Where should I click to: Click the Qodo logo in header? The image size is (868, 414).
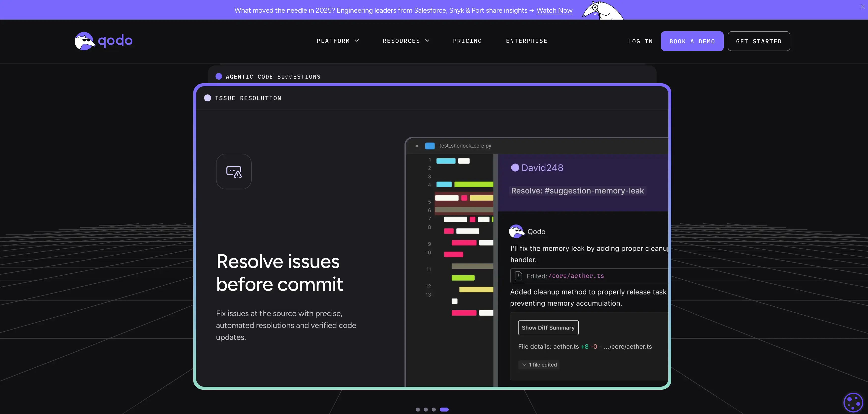tap(103, 41)
